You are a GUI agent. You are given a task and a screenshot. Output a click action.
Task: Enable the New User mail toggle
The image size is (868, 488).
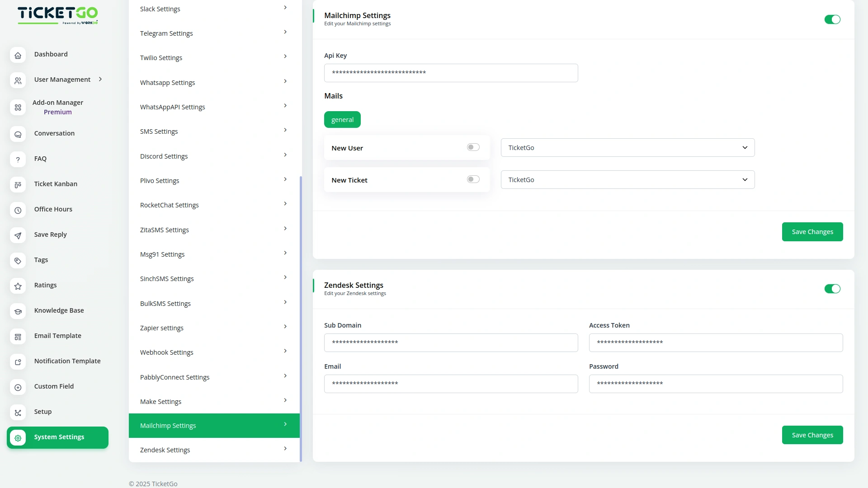pos(473,147)
